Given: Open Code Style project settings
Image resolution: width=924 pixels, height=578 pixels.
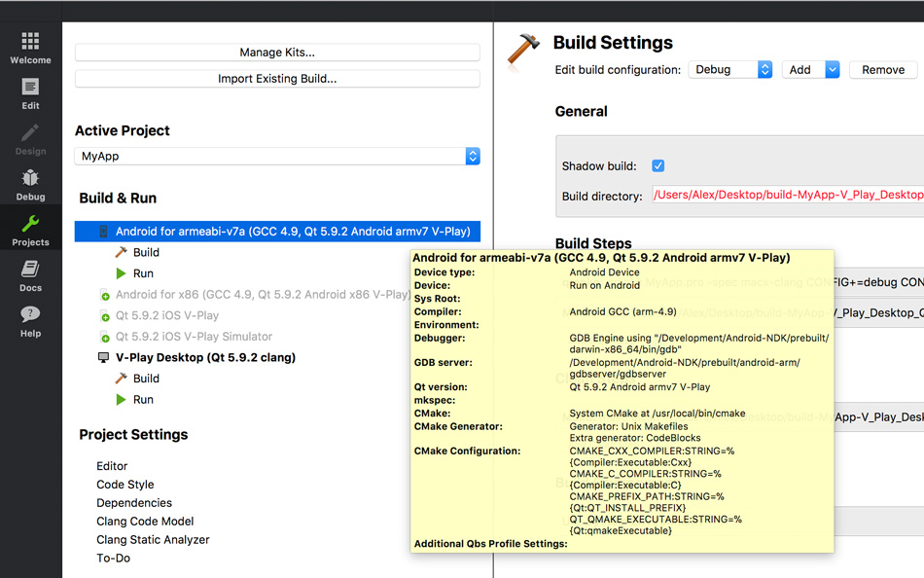Looking at the screenshot, I should [124, 485].
